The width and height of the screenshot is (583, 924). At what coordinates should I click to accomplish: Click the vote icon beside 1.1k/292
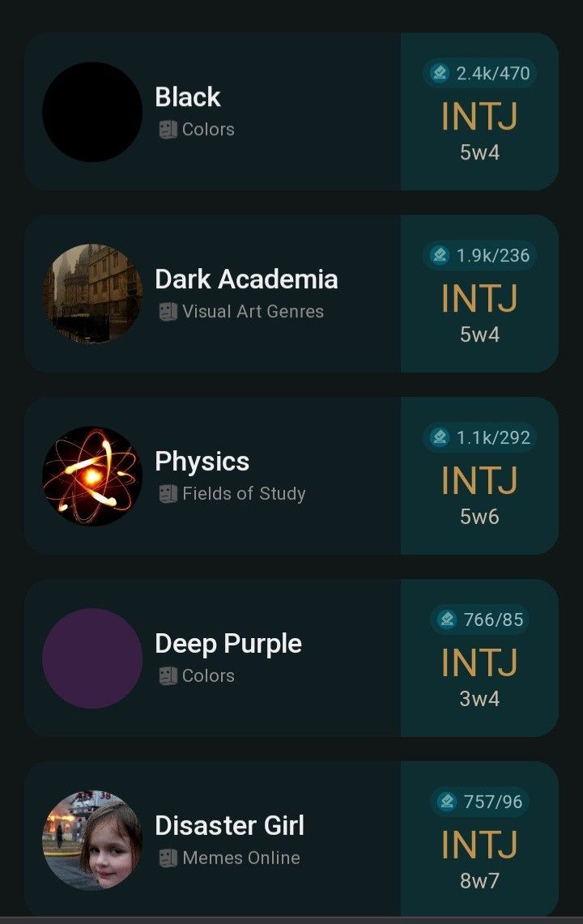pyautogui.click(x=440, y=438)
